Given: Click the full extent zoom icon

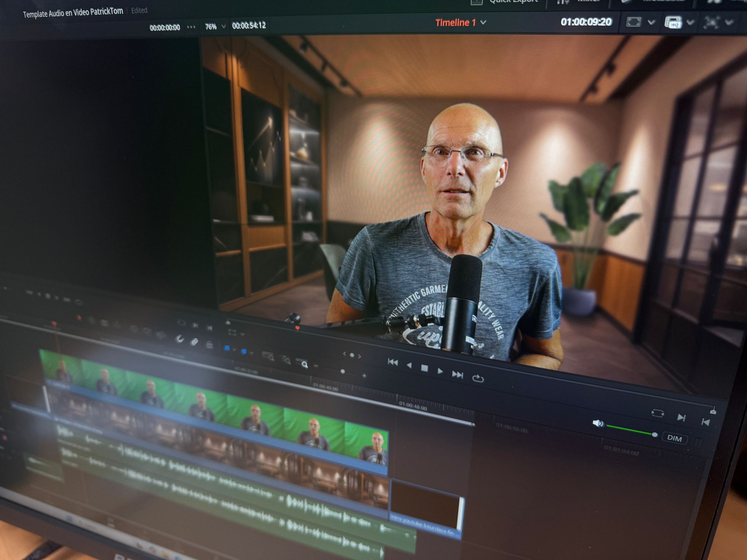Looking at the screenshot, I should pos(268,357).
